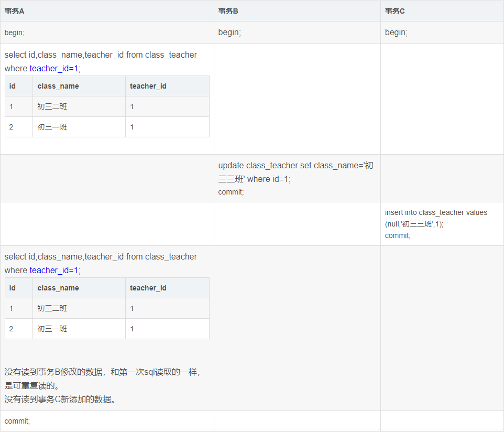Open blue 'teacher_id=1' link in first select query

click(54, 69)
